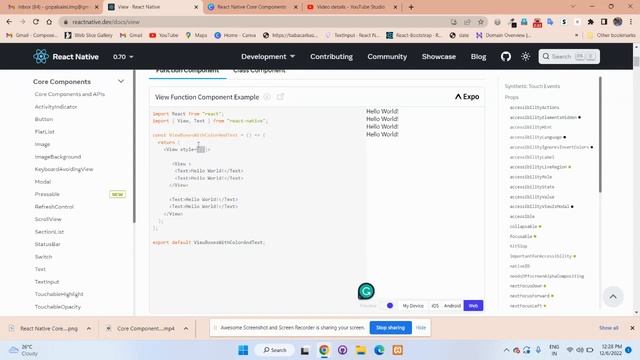The height and width of the screenshot is (360, 640).
Task: Show hidden system tray icons
Action: click(x=506, y=350)
